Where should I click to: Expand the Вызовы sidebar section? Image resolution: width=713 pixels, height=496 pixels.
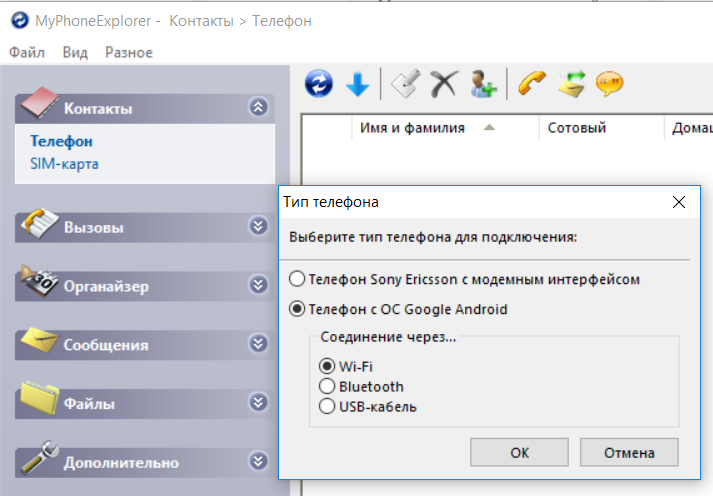point(259,227)
